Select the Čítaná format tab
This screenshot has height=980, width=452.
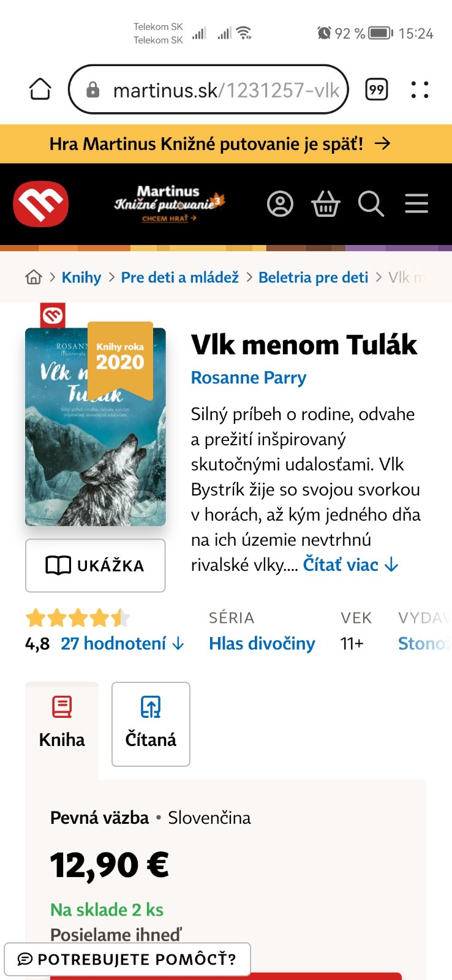coord(151,724)
